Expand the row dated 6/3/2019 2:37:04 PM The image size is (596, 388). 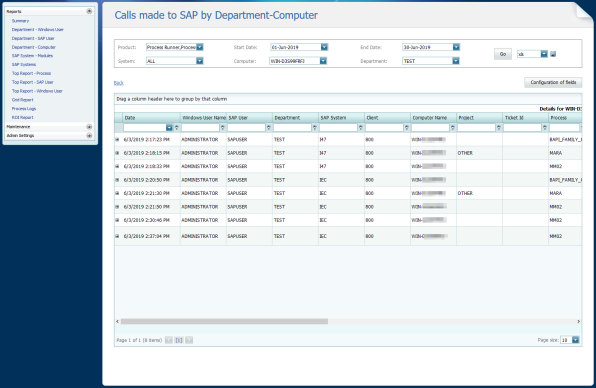coord(117,236)
